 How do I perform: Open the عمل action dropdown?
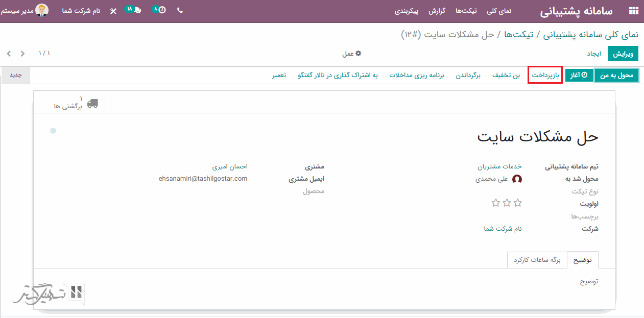tap(351, 54)
